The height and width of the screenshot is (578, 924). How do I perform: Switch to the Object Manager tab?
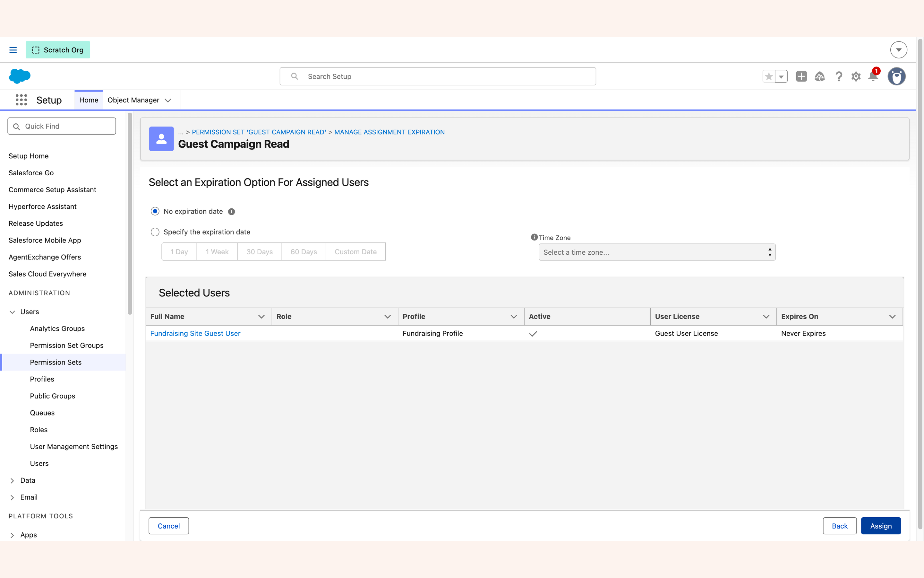tap(133, 100)
